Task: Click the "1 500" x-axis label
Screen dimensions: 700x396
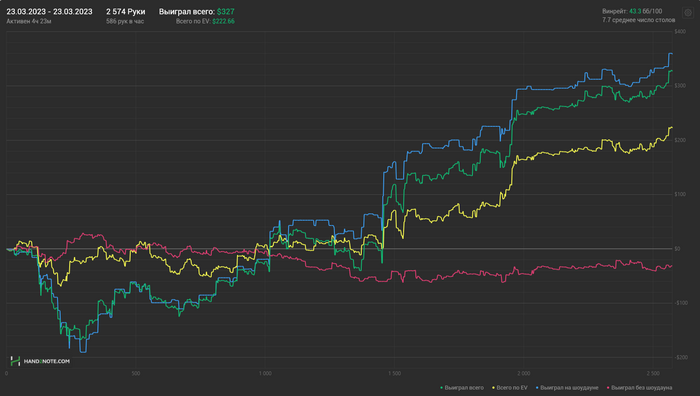Action: 395,373
